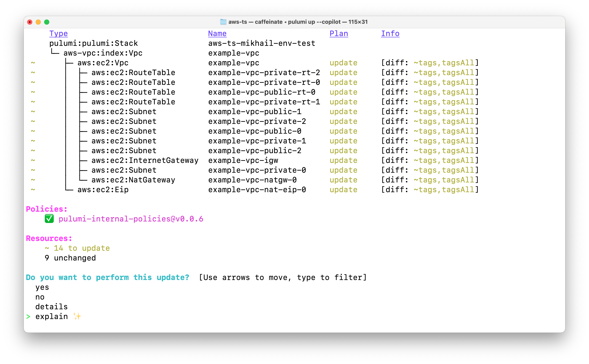Click the green '>' selection cursor
The image size is (589, 364).
[x=28, y=316]
